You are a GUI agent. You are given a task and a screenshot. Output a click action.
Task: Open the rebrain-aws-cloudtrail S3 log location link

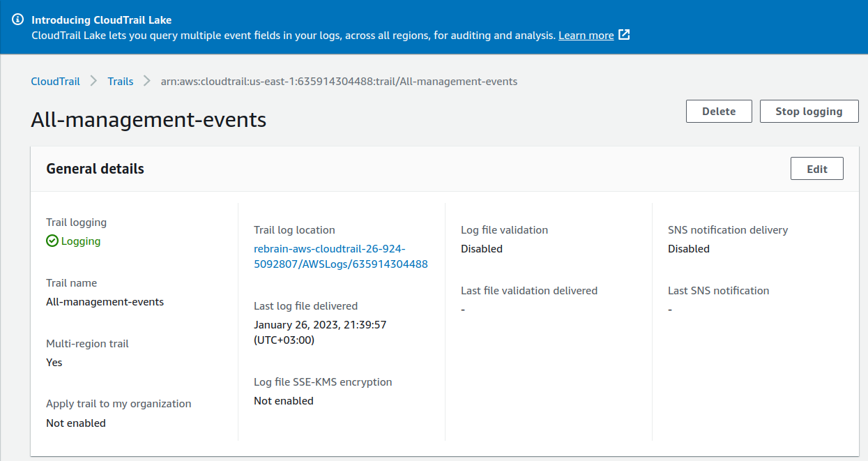[341, 257]
